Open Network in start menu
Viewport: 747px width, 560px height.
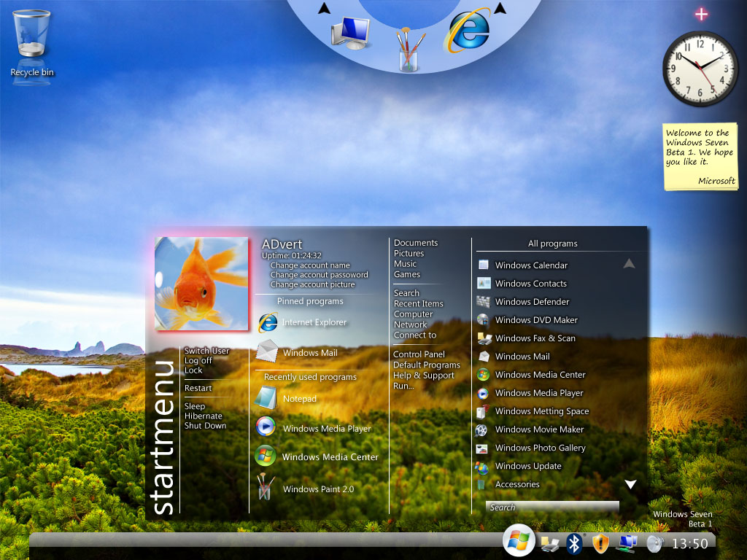(x=410, y=324)
